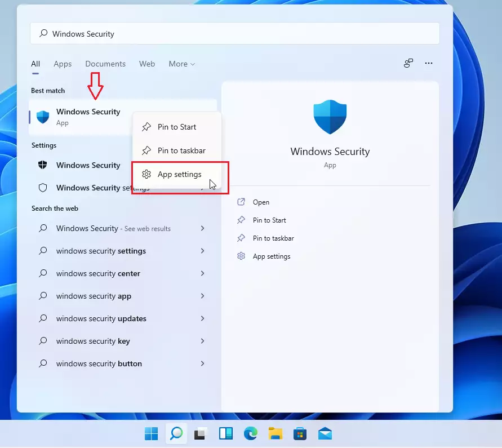Click gear icon next to preview App settings

point(241,256)
